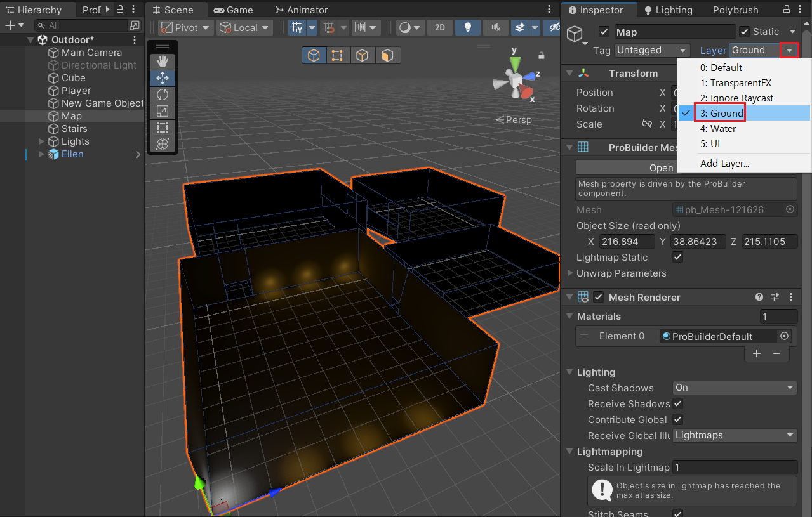The image size is (812, 517).
Task: Open Mesh Renderer help reference
Action: [759, 297]
